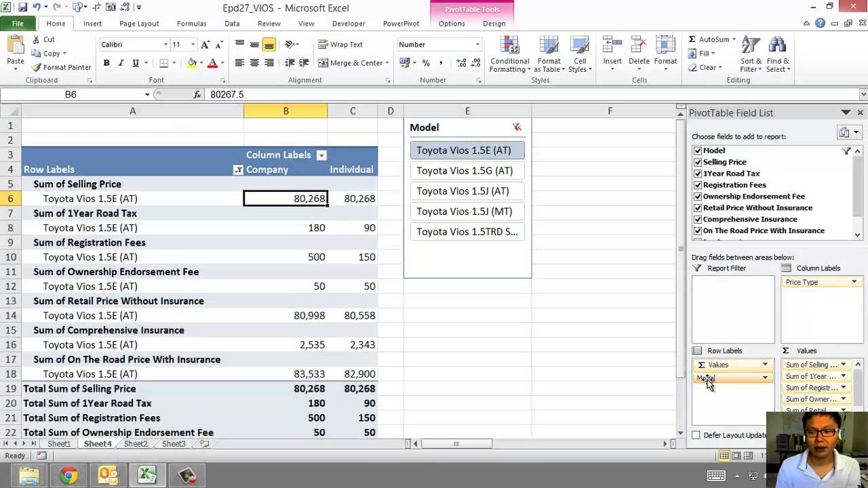Open the Font size dropdown
This screenshot has width=868, height=488.
(193, 45)
